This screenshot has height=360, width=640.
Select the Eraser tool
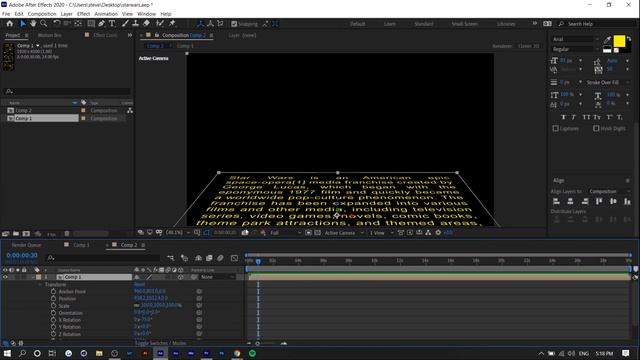tap(146, 24)
